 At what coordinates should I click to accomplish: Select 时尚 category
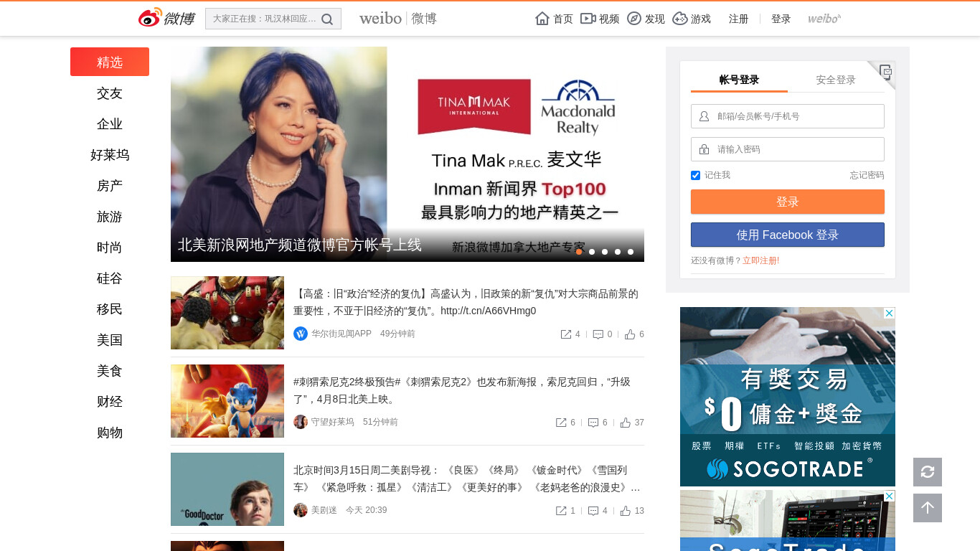110,248
